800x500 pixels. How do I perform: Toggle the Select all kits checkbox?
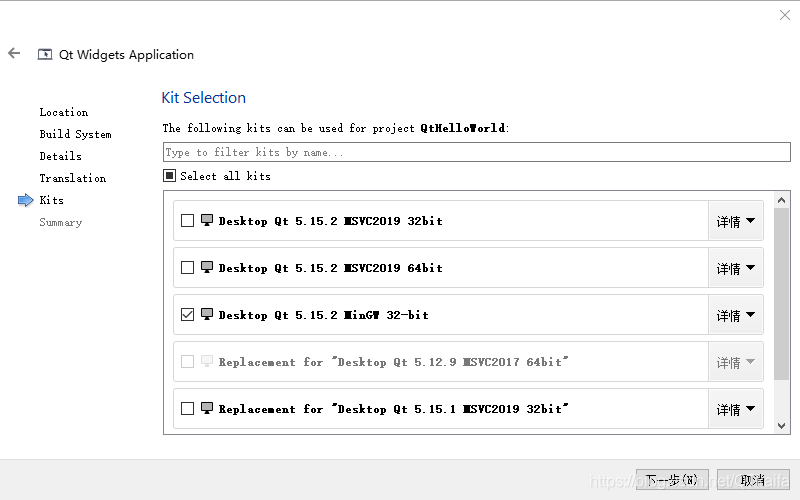(x=169, y=176)
